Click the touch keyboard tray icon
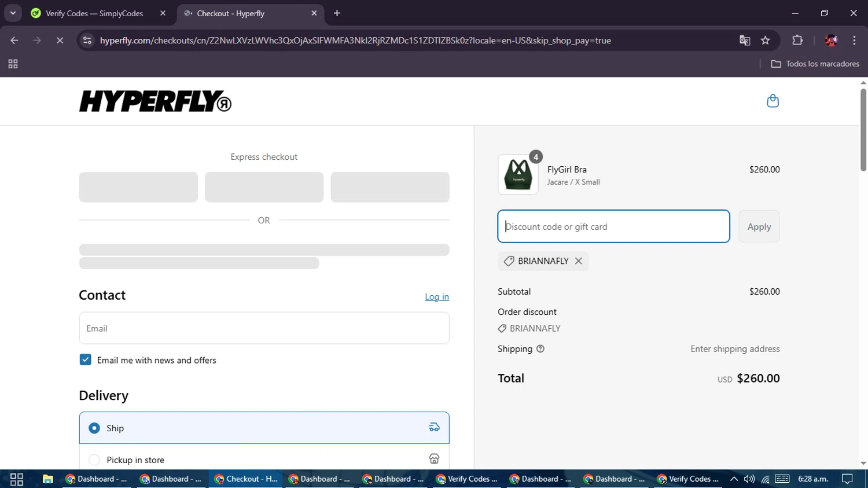This screenshot has height=488, width=868. click(782, 479)
